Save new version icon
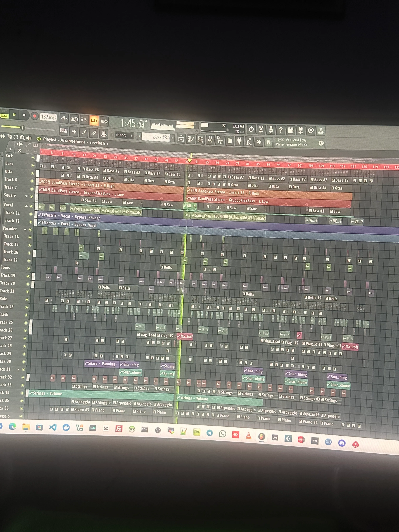 pos(301,131)
